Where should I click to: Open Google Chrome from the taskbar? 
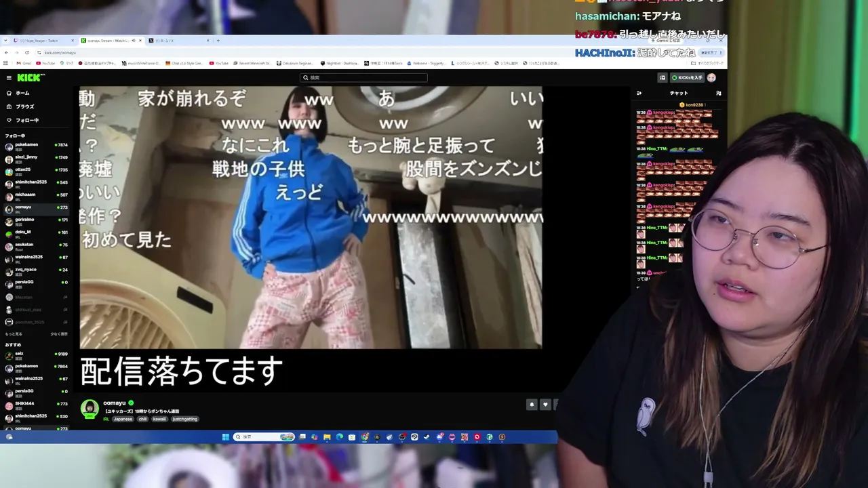click(364, 437)
